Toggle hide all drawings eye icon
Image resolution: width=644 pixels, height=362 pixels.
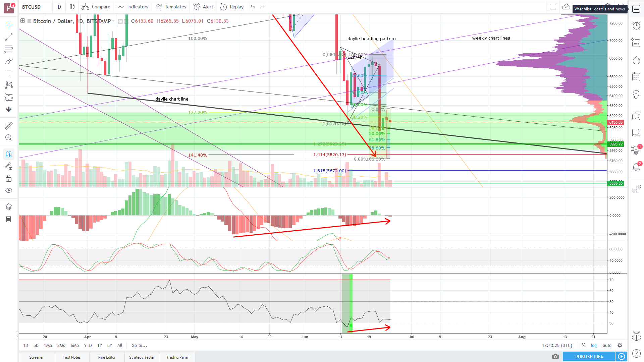9,190
